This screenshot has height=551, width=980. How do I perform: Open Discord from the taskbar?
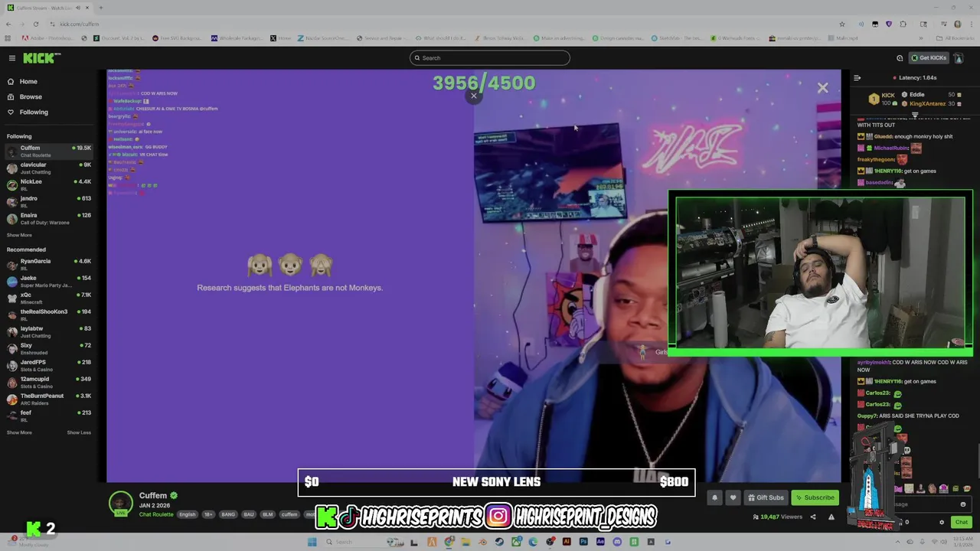click(x=617, y=542)
